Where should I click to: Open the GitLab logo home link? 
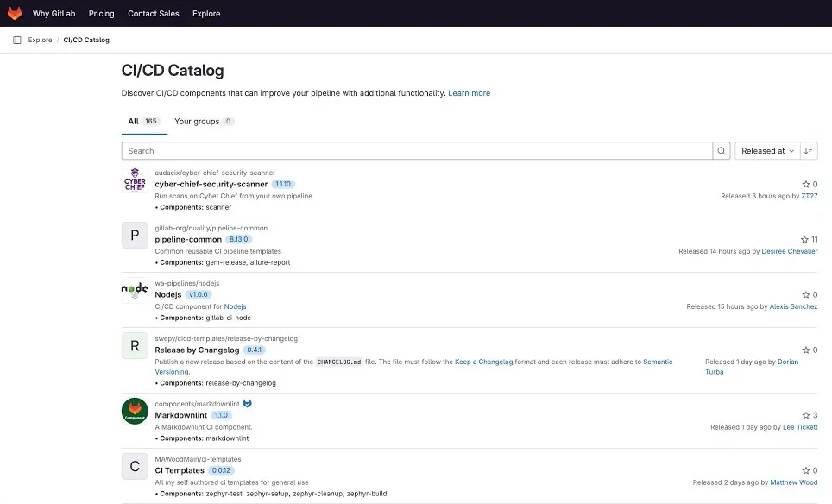pos(15,13)
